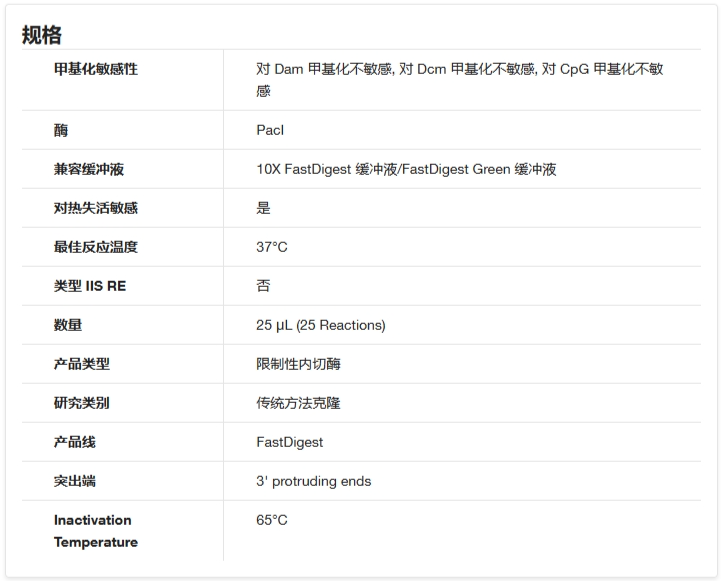Click the 37°C temperature value
This screenshot has width=721, height=581.
[272, 247]
